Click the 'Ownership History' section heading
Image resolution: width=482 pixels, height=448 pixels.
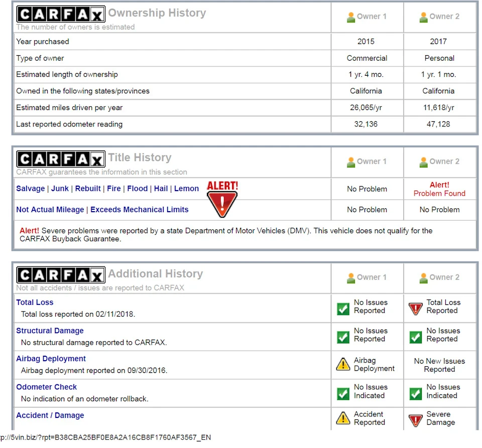[157, 13]
